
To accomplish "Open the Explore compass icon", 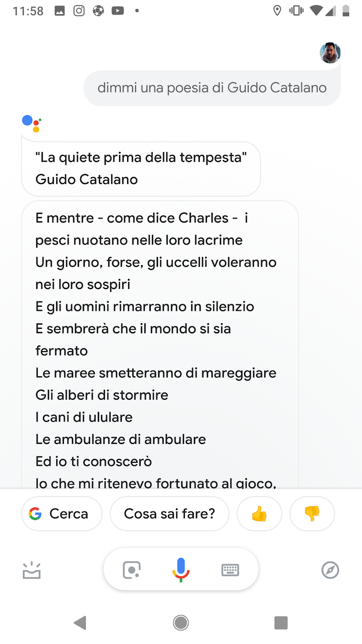I will click(x=330, y=570).
